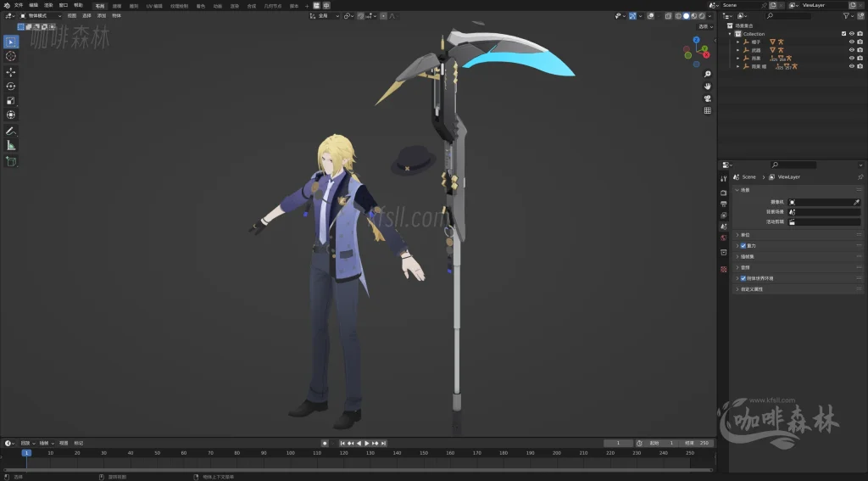
Task: Select the Scale tool
Action: [10, 100]
